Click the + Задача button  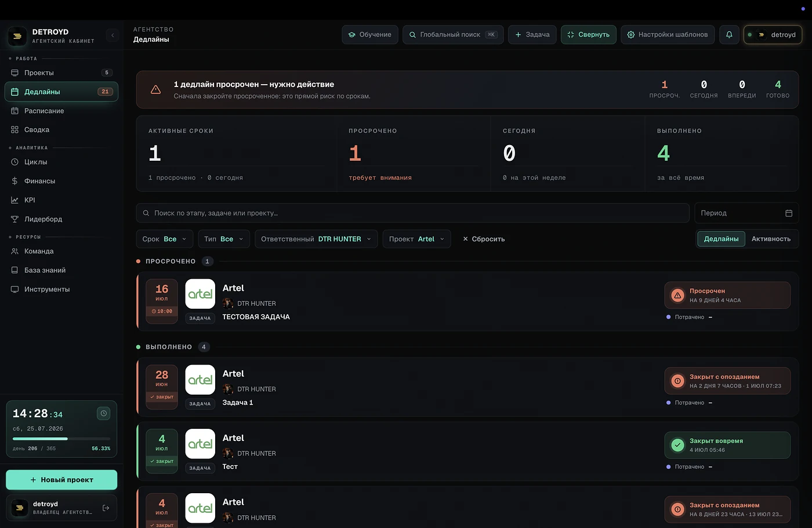532,35
